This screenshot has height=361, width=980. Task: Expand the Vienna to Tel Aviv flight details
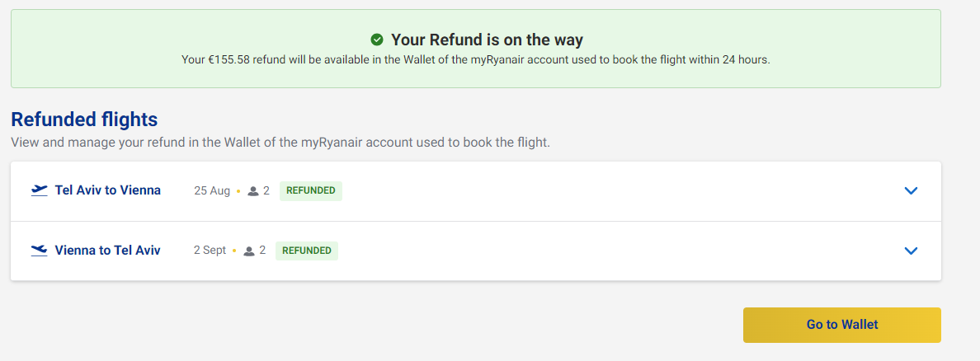[911, 251]
